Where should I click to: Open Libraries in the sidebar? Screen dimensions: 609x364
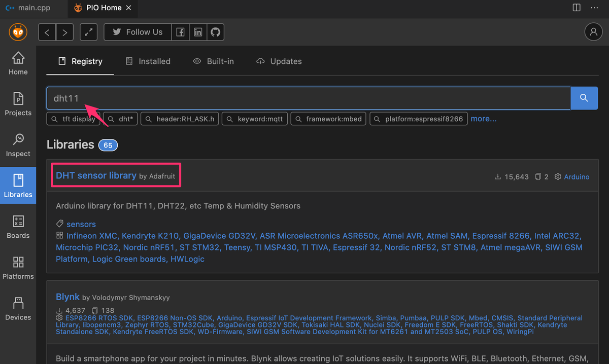click(18, 186)
